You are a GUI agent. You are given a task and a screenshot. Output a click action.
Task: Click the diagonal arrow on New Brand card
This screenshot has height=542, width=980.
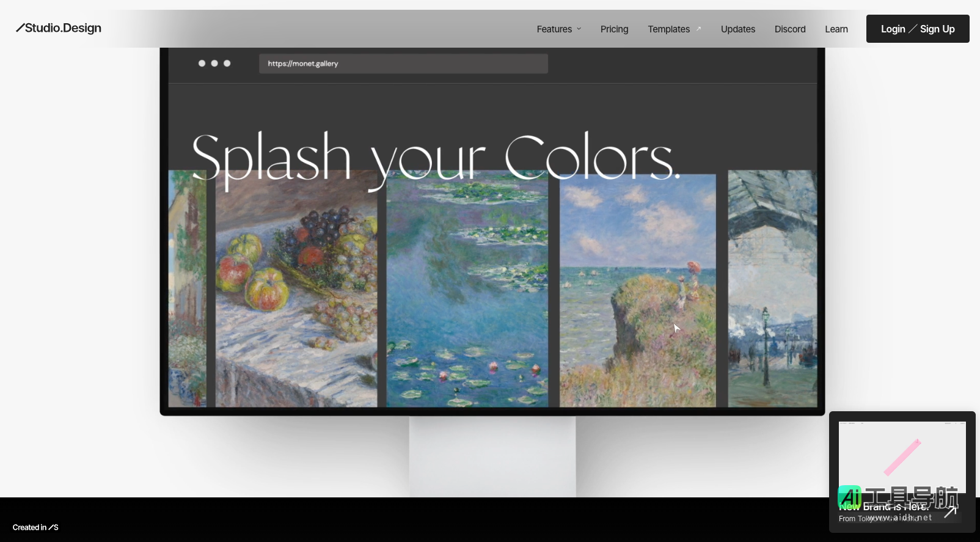(950, 512)
